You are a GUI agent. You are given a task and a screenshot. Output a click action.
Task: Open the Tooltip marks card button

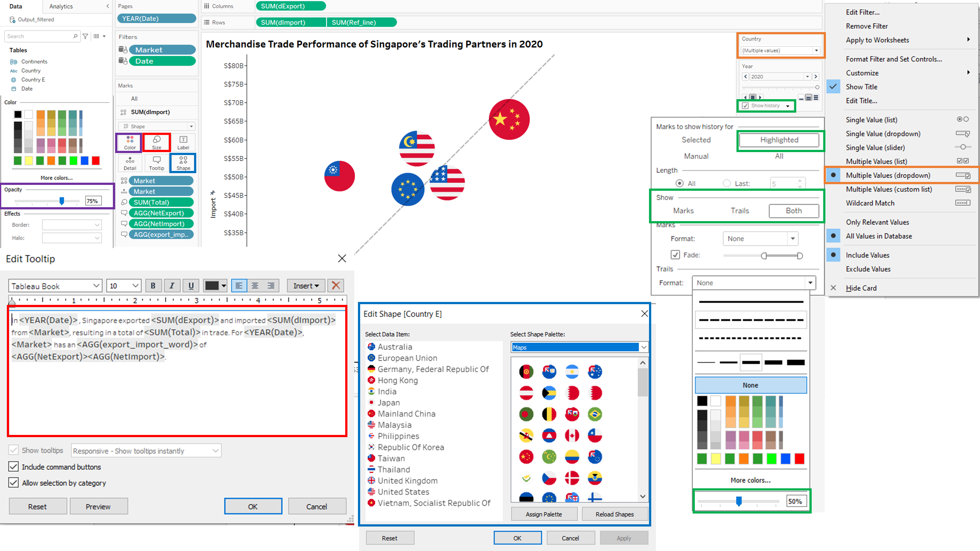coord(157,163)
